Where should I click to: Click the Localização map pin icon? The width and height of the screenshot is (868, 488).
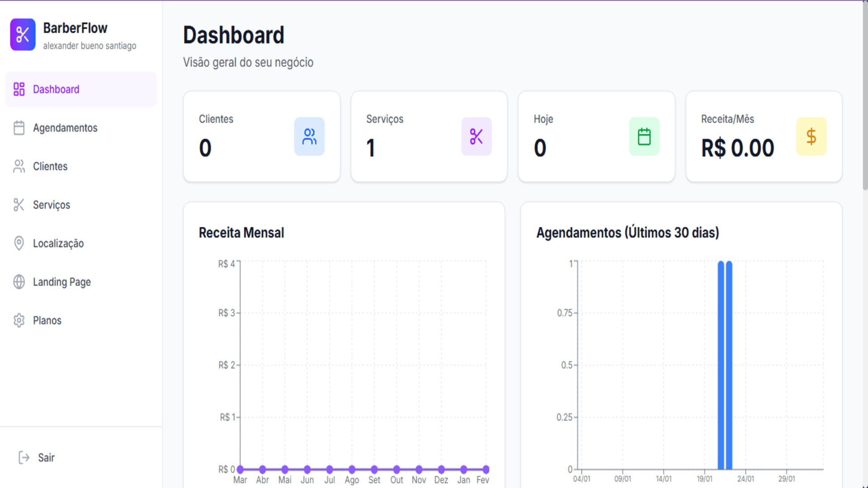click(x=19, y=243)
